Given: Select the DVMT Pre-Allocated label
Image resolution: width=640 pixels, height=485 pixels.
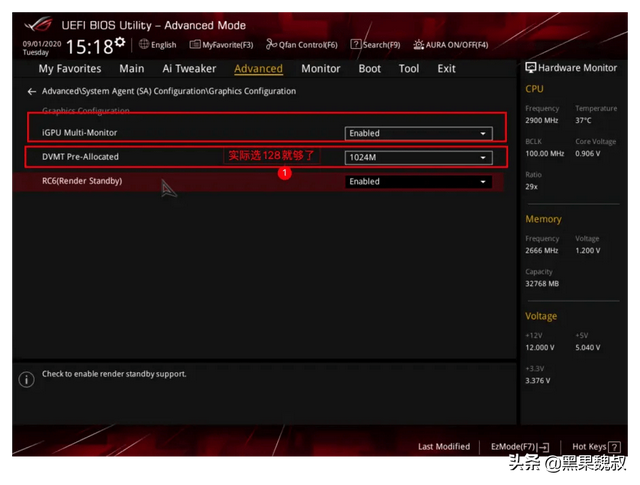Looking at the screenshot, I should tap(80, 157).
